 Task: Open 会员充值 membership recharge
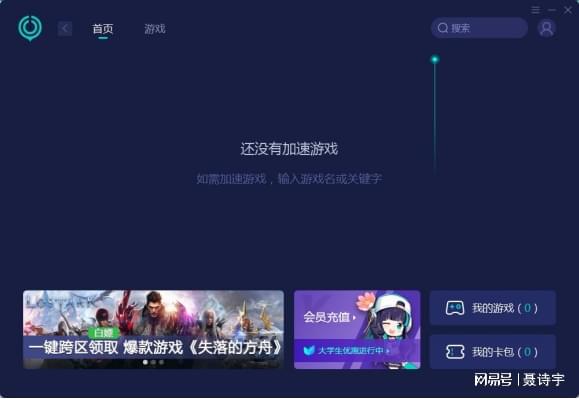(x=329, y=317)
